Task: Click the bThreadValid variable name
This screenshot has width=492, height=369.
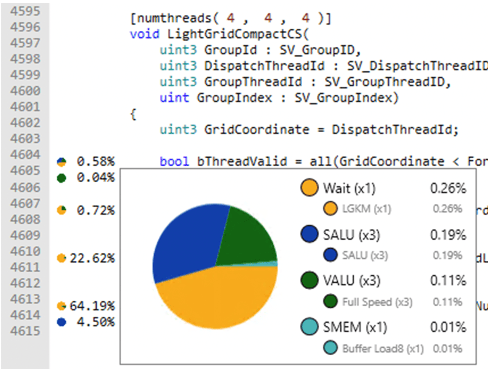Action: (x=242, y=162)
